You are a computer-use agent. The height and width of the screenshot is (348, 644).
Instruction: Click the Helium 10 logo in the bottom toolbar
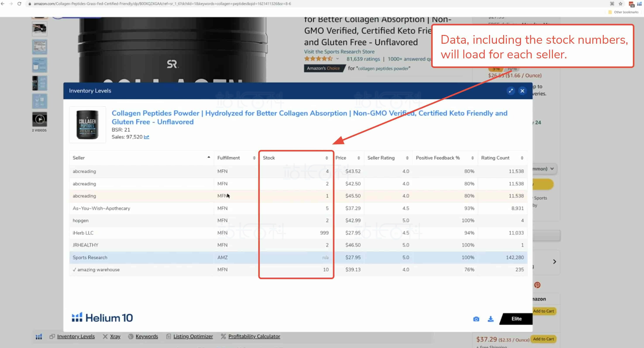coord(39,336)
